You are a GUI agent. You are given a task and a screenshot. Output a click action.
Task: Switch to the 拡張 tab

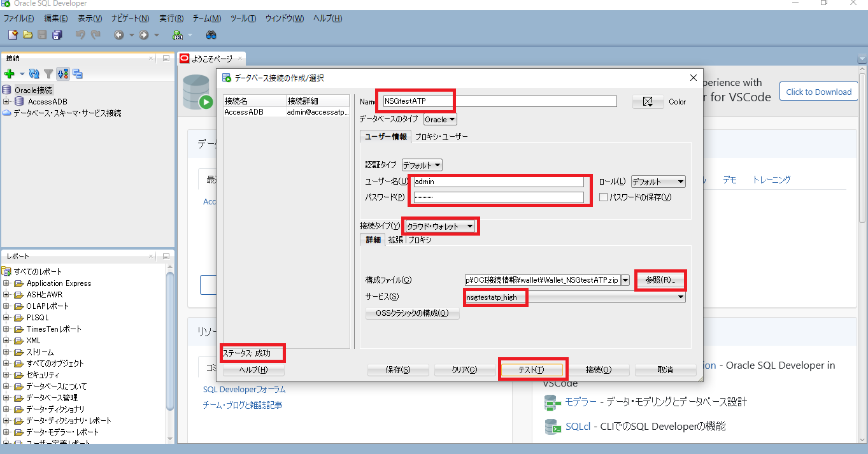click(395, 240)
